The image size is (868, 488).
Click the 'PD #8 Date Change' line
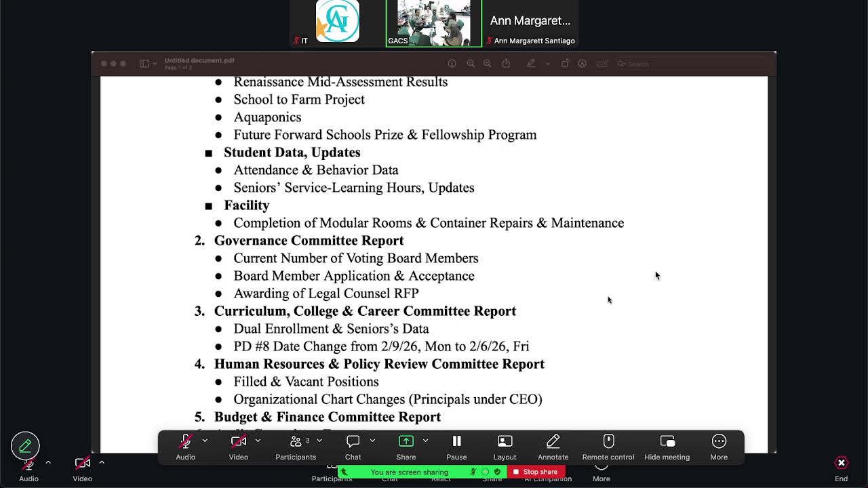[x=381, y=346]
